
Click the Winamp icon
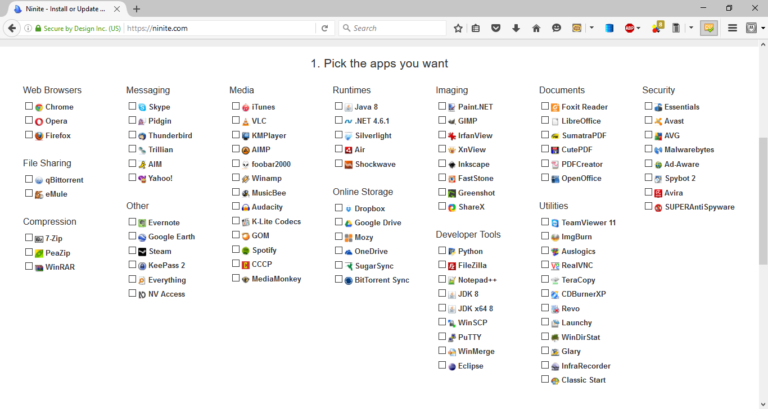pos(245,179)
